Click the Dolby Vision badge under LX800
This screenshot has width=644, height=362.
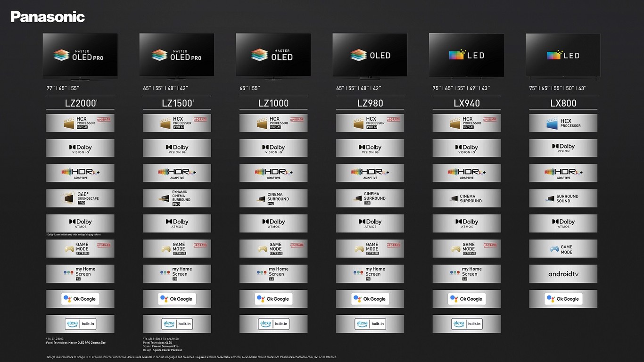563,148
